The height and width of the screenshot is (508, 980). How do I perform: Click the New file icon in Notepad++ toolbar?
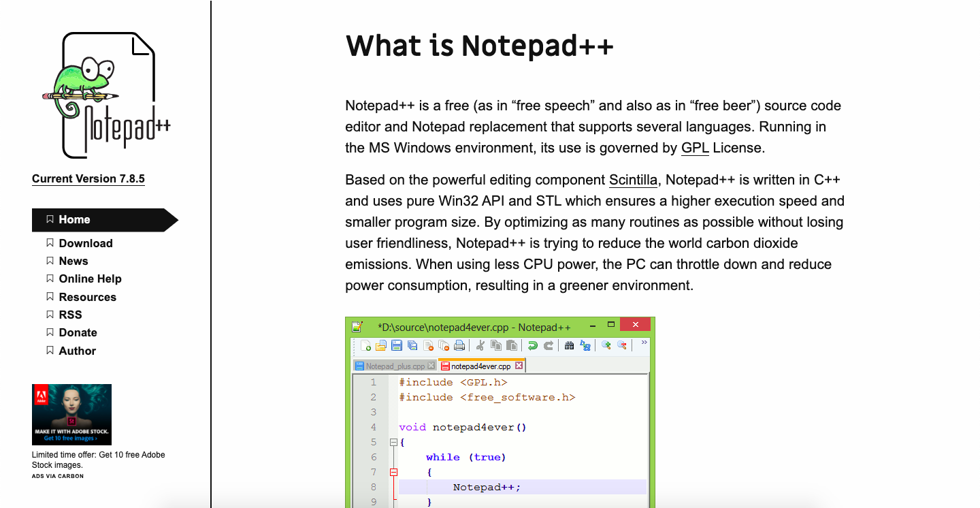(365, 345)
